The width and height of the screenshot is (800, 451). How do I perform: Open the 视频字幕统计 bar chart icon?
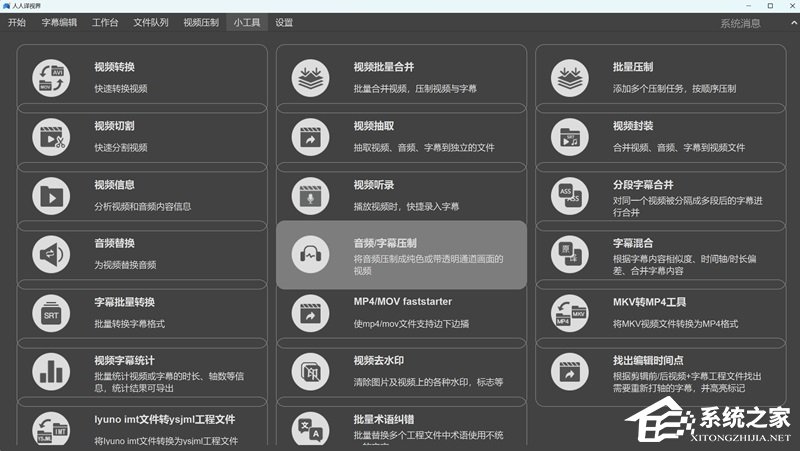click(51, 371)
